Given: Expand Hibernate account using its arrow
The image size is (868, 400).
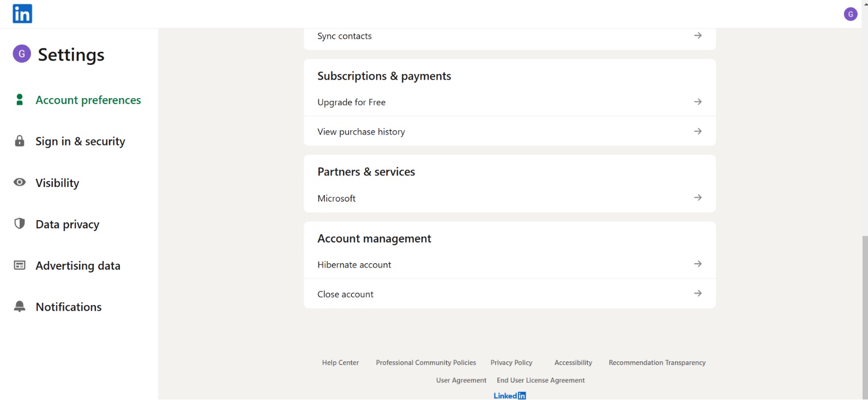Looking at the screenshot, I should tap(697, 264).
